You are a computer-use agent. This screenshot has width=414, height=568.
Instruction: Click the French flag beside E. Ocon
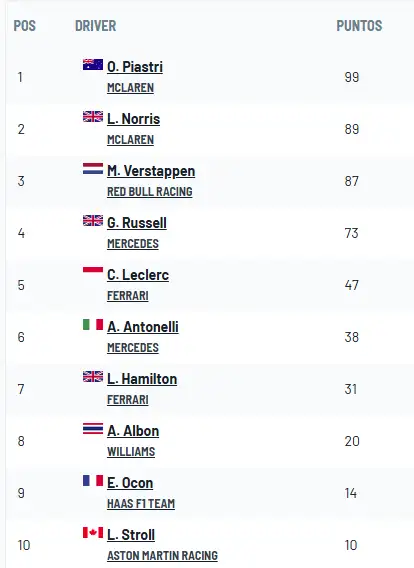click(x=93, y=481)
